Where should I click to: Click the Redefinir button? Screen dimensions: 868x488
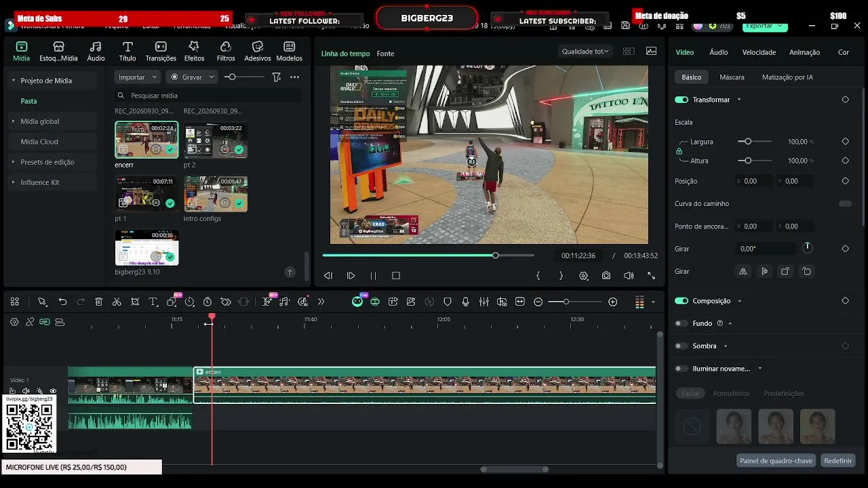837,460
